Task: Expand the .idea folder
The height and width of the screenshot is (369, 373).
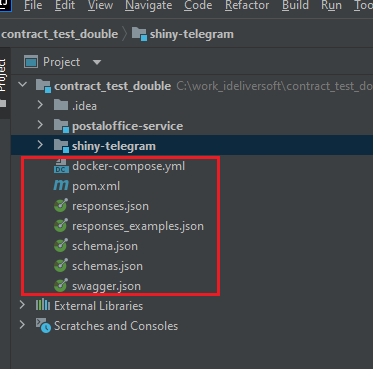Action: pyautogui.click(x=40, y=105)
